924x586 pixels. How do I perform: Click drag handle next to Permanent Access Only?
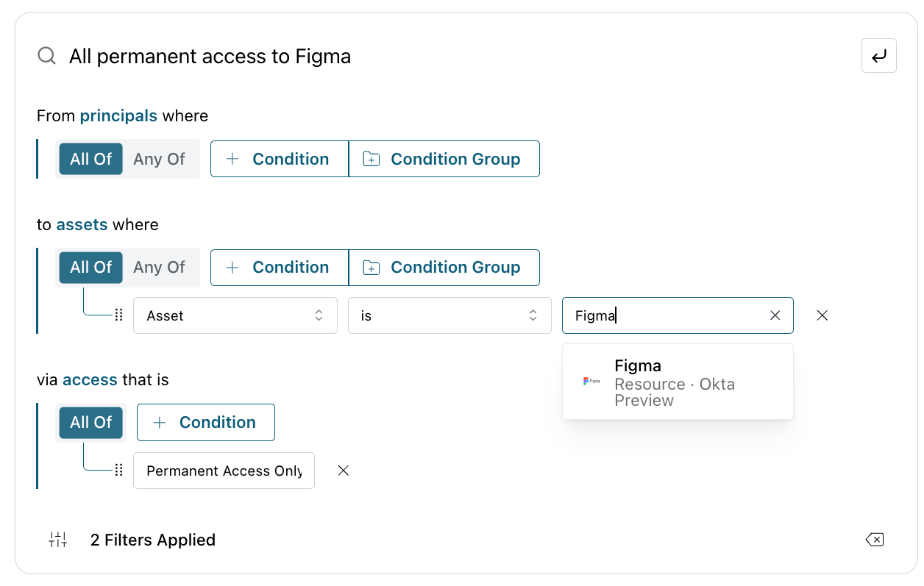119,471
